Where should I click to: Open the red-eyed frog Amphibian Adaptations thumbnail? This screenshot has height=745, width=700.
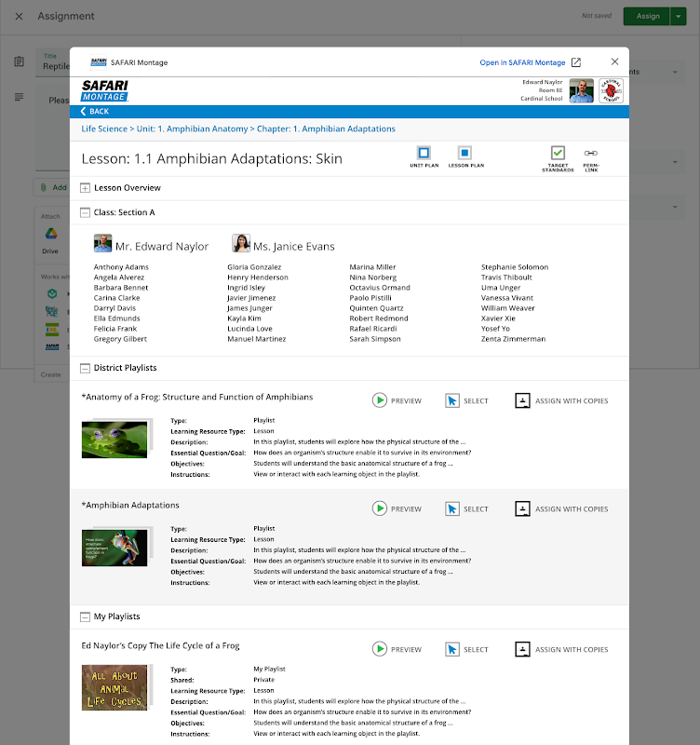116,547
